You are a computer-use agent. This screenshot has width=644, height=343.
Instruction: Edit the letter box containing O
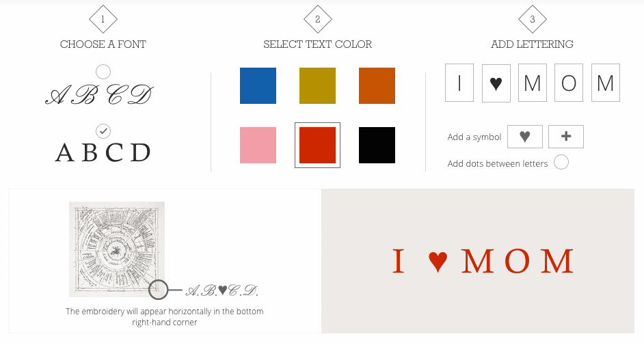click(569, 83)
